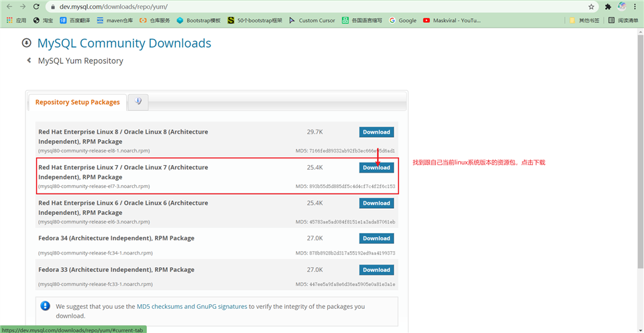The height and width of the screenshot is (333, 644).
Task: Open the 50个bootstrap框架 bookmark
Action: click(255, 20)
